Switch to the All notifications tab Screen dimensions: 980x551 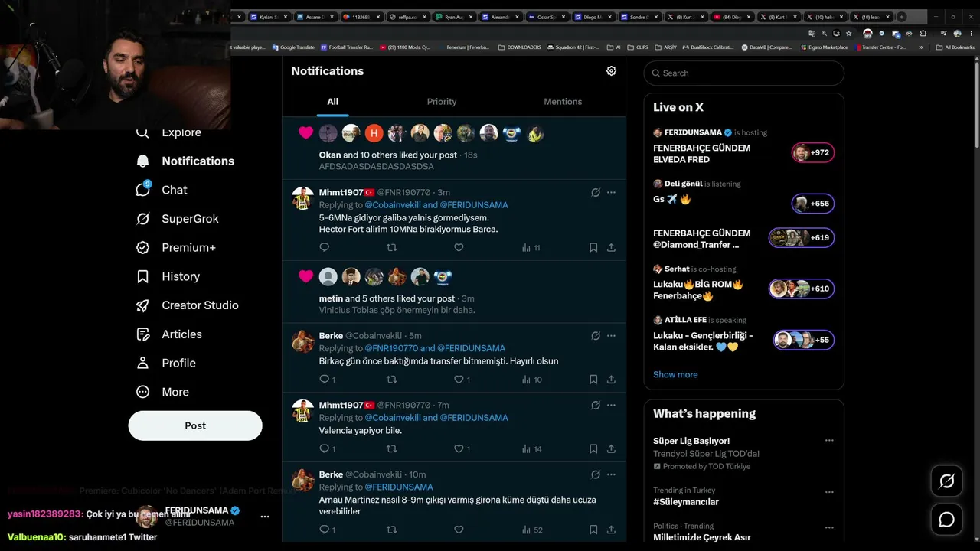tap(332, 102)
